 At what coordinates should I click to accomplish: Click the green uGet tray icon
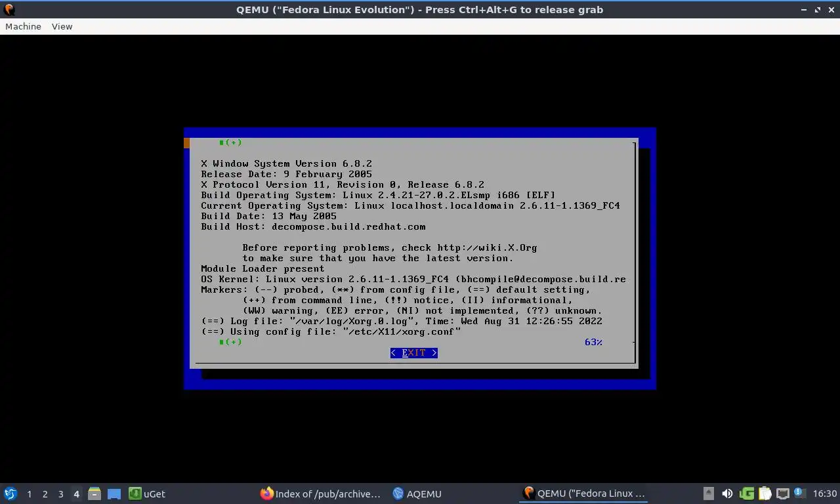pos(747,493)
